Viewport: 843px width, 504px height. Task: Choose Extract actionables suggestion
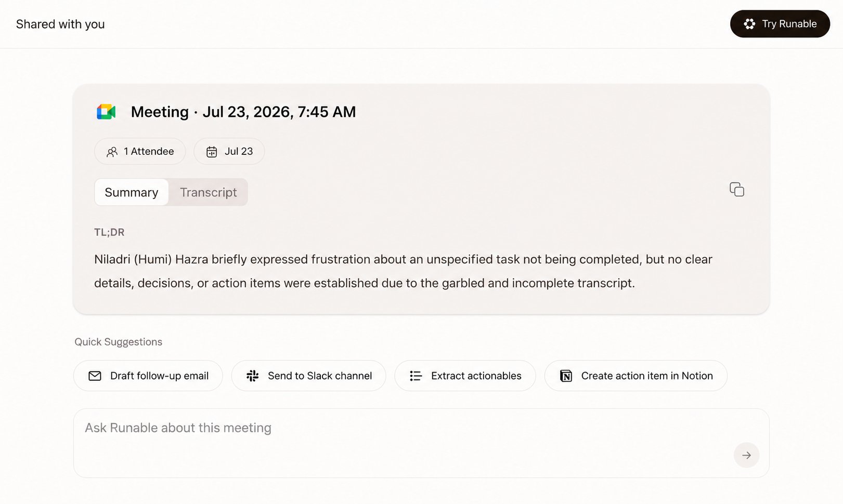(x=465, y=376)
